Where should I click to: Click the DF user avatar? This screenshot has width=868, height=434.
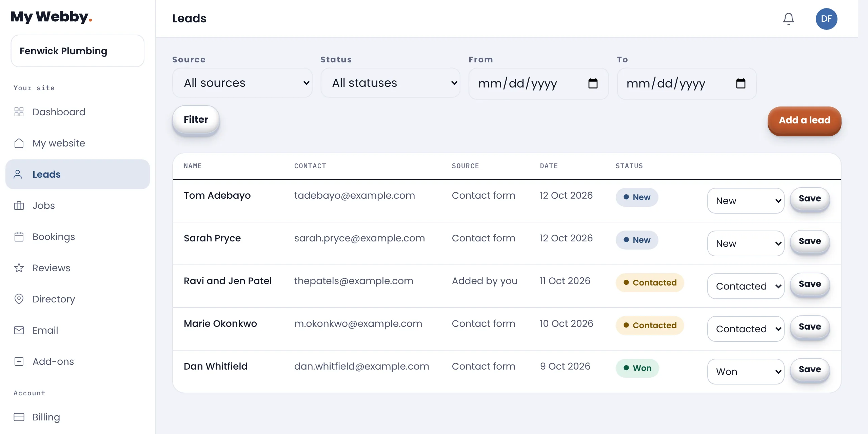click(x=826, y=19)
